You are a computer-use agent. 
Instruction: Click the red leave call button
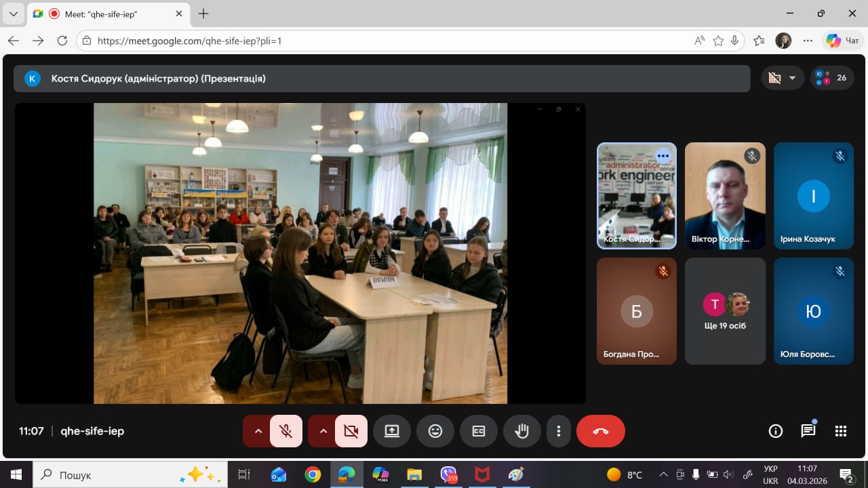(x=600, y=431)
